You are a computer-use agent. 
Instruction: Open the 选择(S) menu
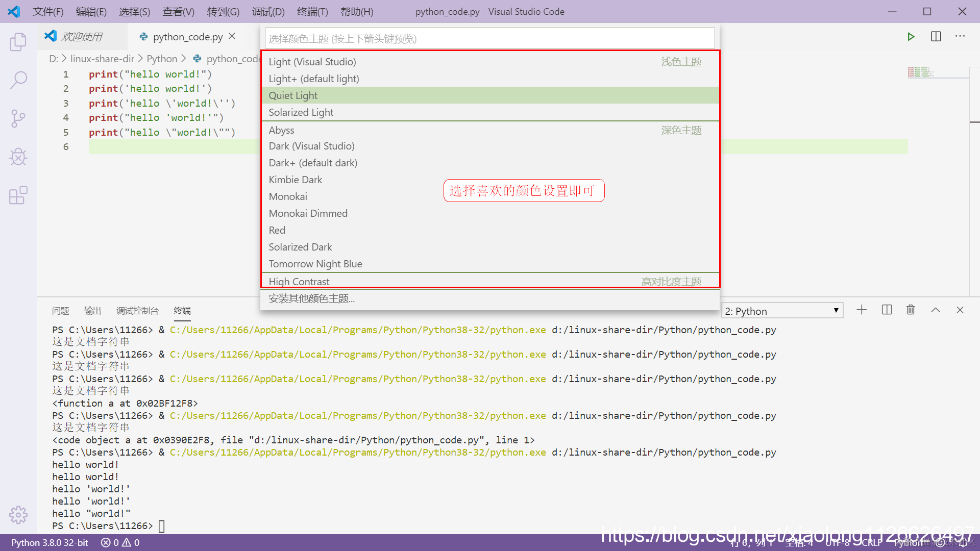coord(135,11)
